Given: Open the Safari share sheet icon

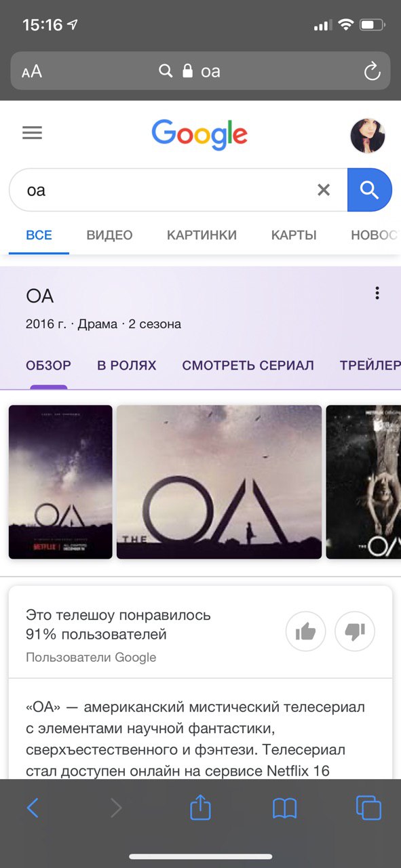Looking at the screenshot, I should click(x=201, y=807).
